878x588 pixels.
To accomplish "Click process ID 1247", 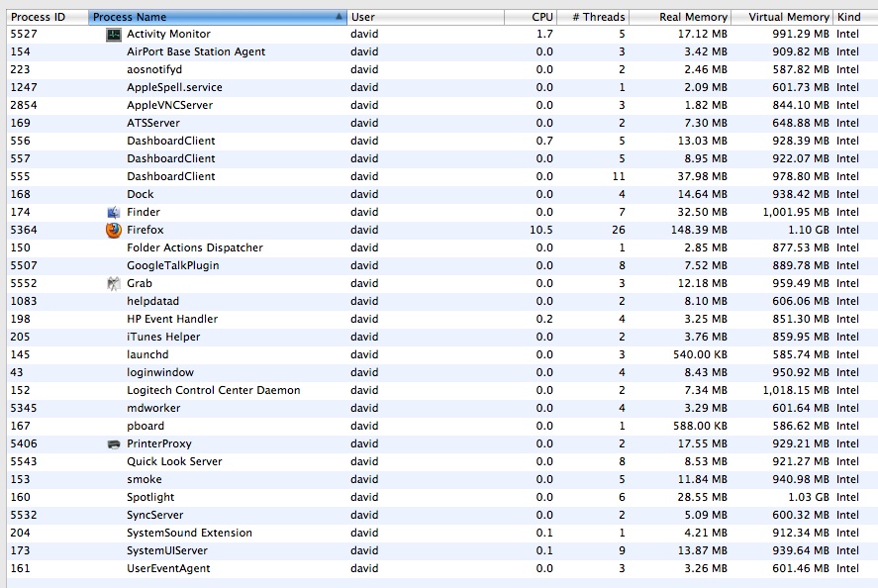I will (x=24, y=87).
